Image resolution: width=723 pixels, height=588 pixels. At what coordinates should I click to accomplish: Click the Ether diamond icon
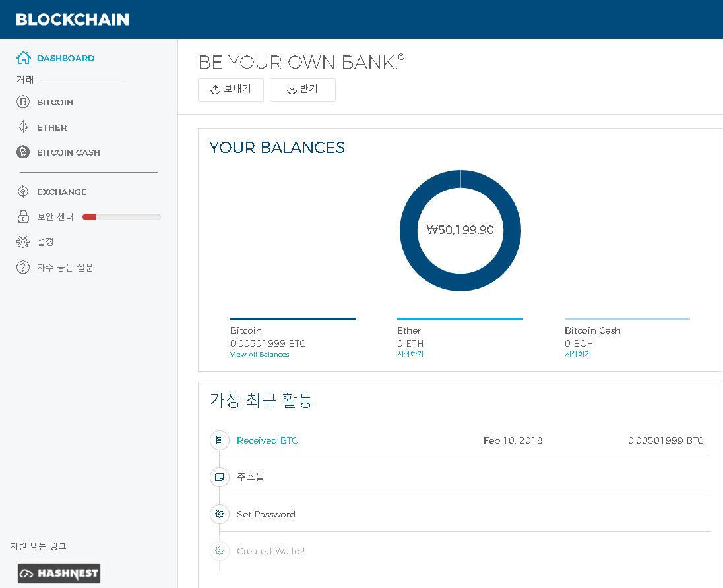23,127
